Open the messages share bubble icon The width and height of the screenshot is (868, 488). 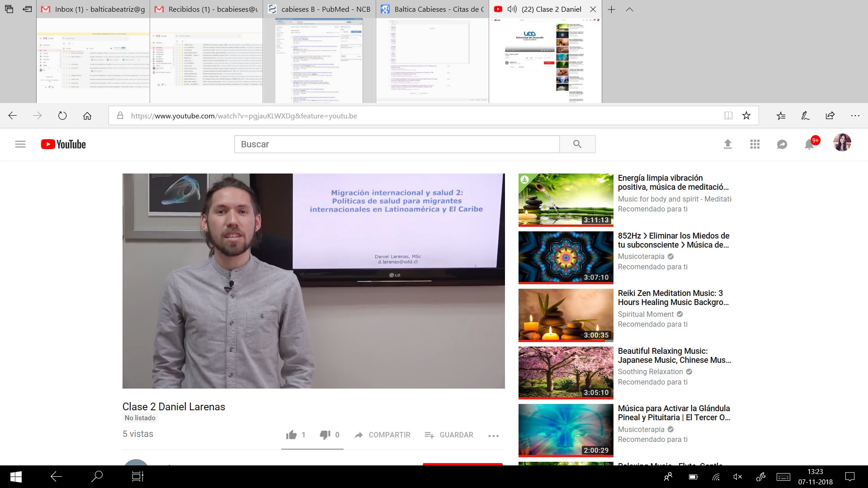pos(782,144)
